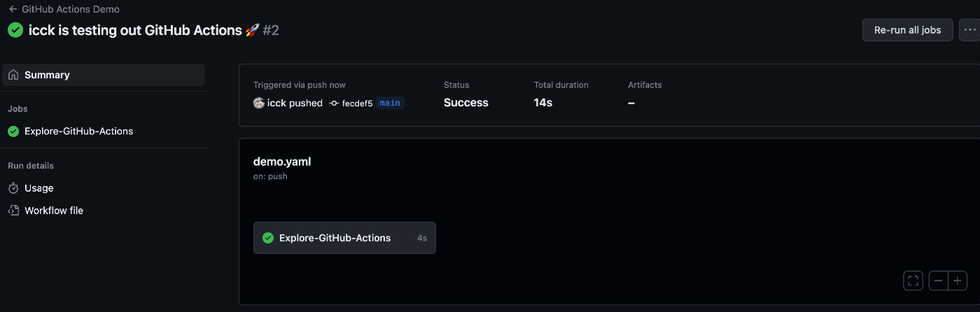Click the main branch label
This screenshot has height=312, width=980.
[390, 103]
